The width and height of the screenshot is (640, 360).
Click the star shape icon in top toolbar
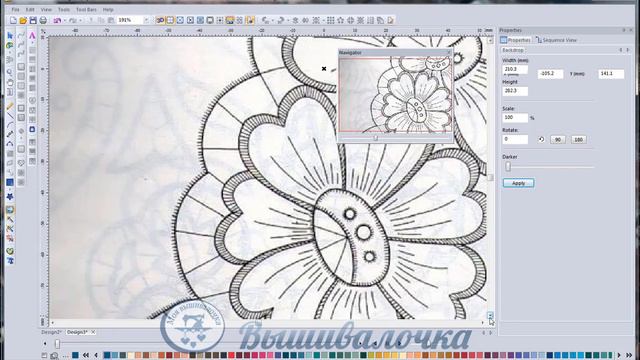pos(340,20)
